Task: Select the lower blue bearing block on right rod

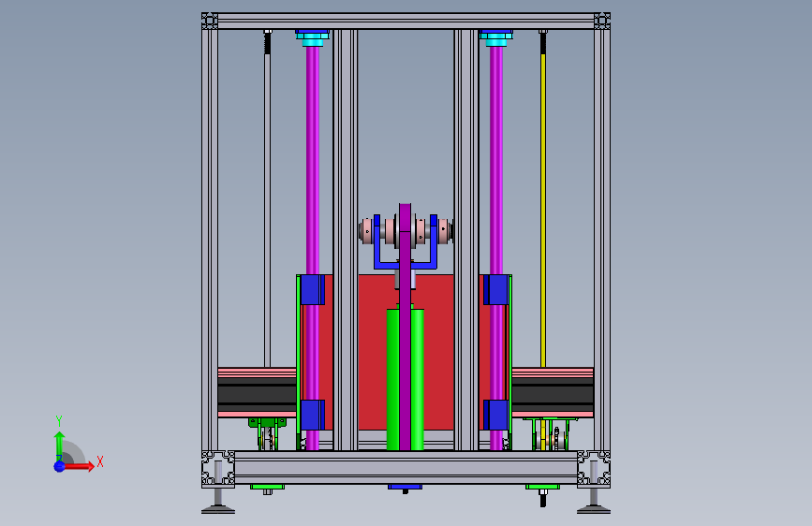Action: click(495, 415)
